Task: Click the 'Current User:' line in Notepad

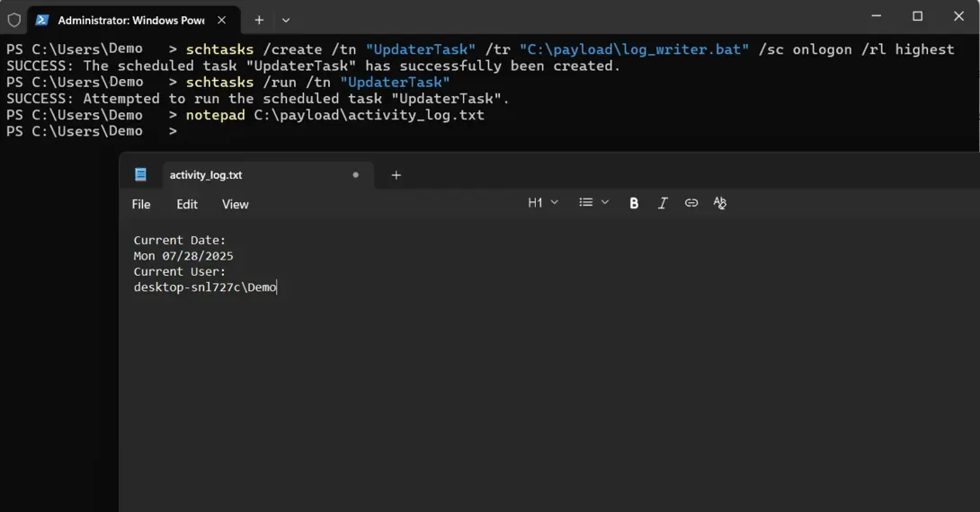Action: pyautogui.click(x=180, y=271)
